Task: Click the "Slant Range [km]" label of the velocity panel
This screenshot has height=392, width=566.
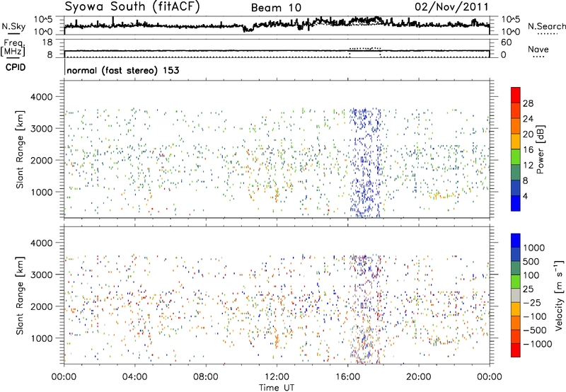Action: coord(20,295)
